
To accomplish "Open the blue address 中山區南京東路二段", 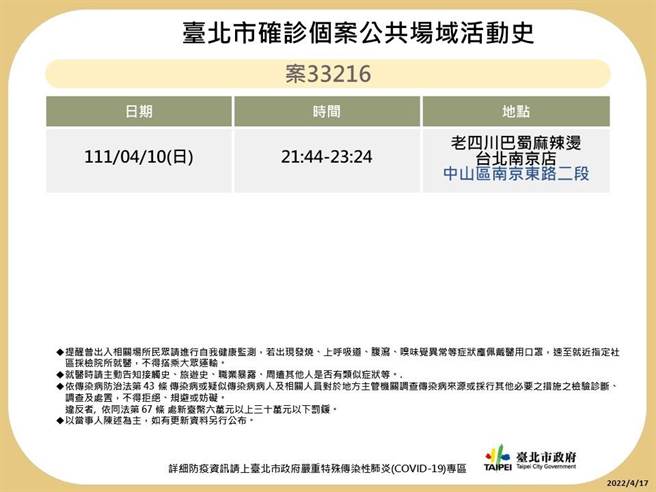I will (516, 173).
